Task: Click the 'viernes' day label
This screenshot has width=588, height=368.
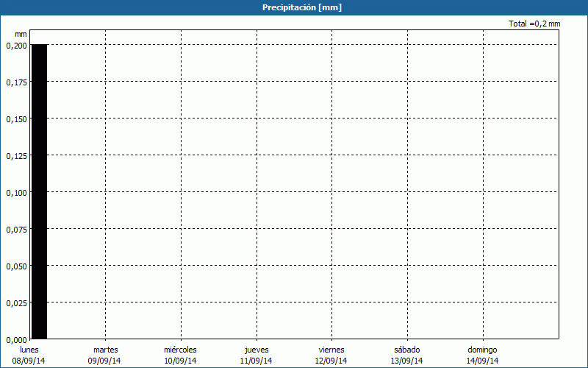Action: click(x=331, y=350)
